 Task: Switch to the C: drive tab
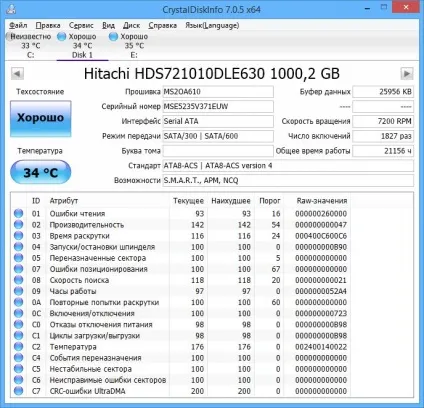point(30,45)
